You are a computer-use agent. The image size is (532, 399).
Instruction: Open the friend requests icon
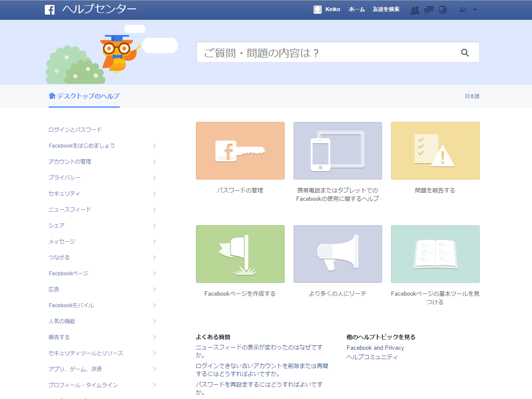[x=415, y=10]
